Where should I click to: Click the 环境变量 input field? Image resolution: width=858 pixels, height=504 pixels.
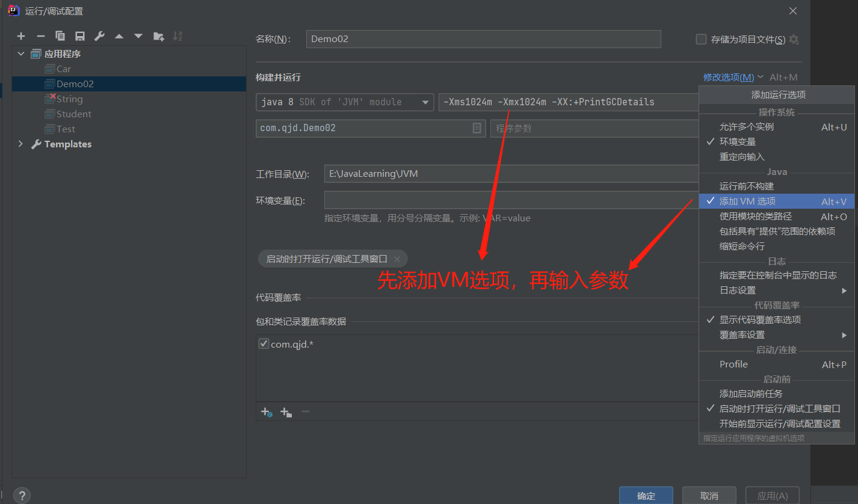tap(511, 200)
